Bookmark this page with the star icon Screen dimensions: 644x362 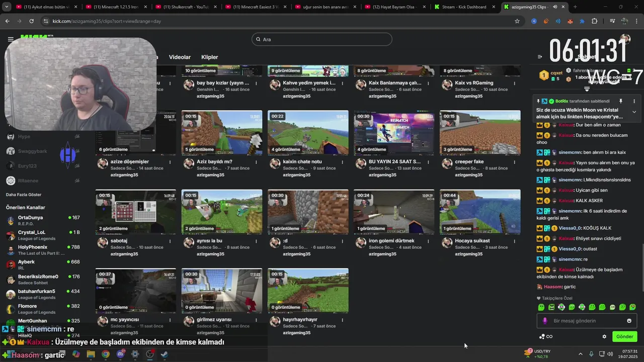(517, 21)
